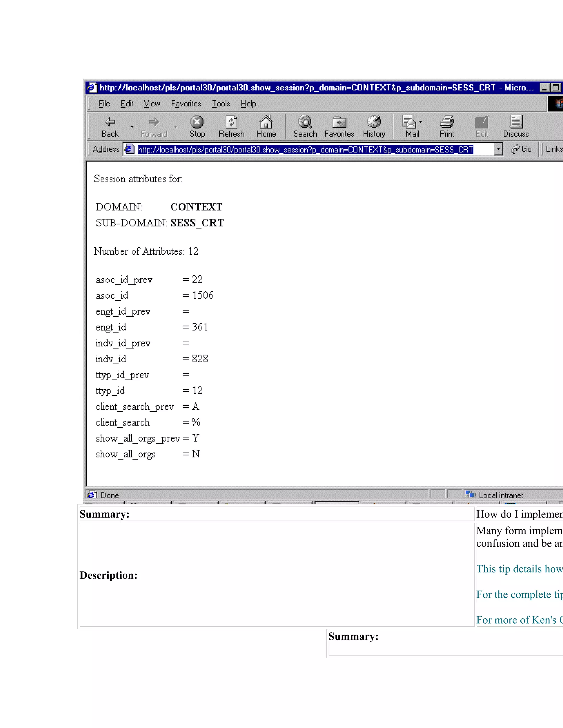Image resolution: width=563 pixels, height=728 pixels.
Task: Click the 'How do I implemen' summary text
Action: [x=519, y=514]
